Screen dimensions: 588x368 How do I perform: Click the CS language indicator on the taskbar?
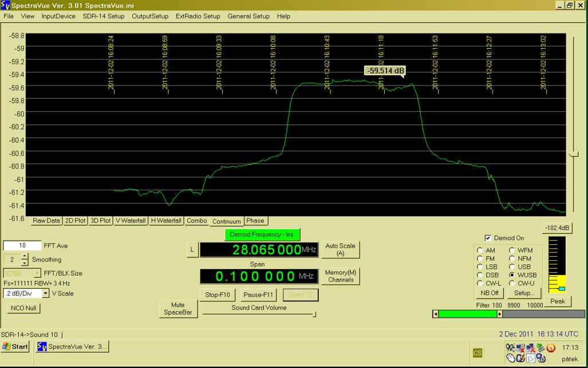477,353
